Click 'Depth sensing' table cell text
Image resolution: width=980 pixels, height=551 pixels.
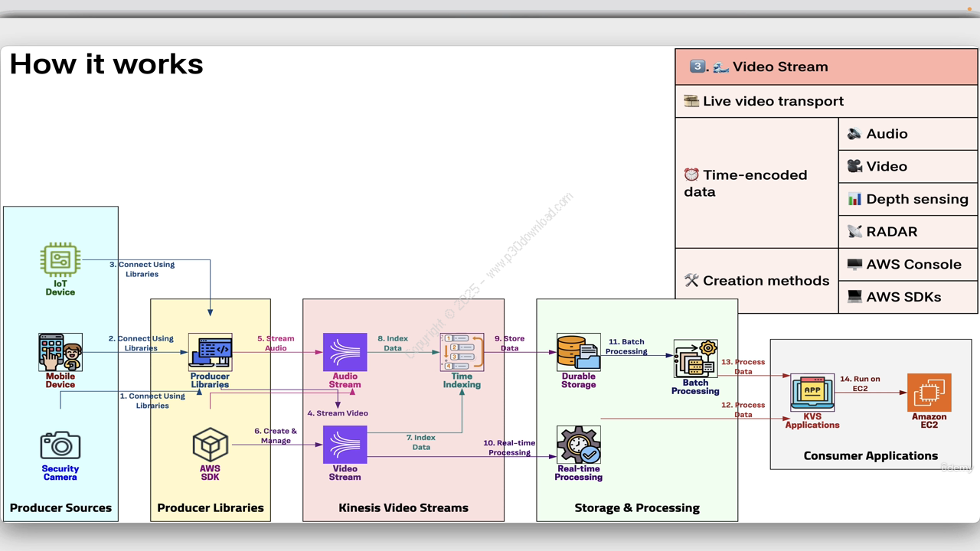pos(917,199)
